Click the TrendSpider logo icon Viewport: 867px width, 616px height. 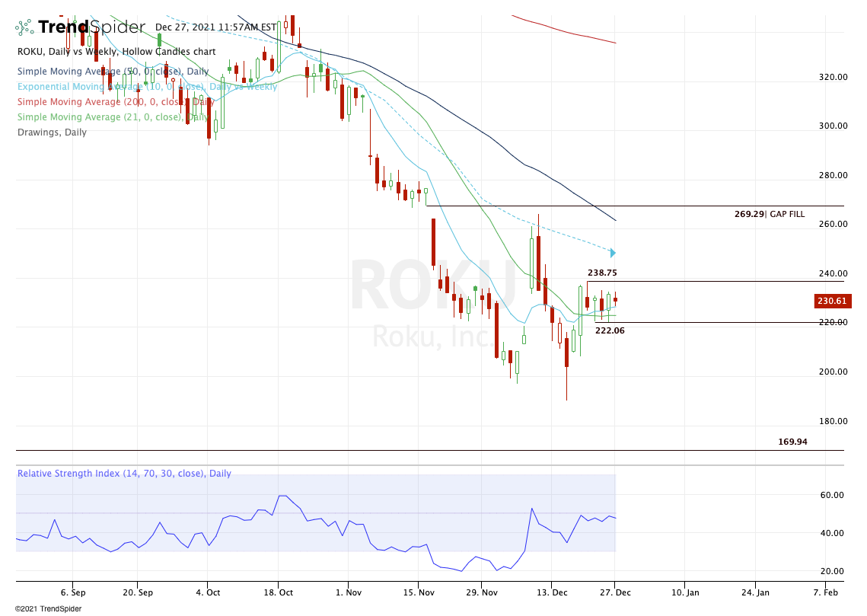pos(24,27)
